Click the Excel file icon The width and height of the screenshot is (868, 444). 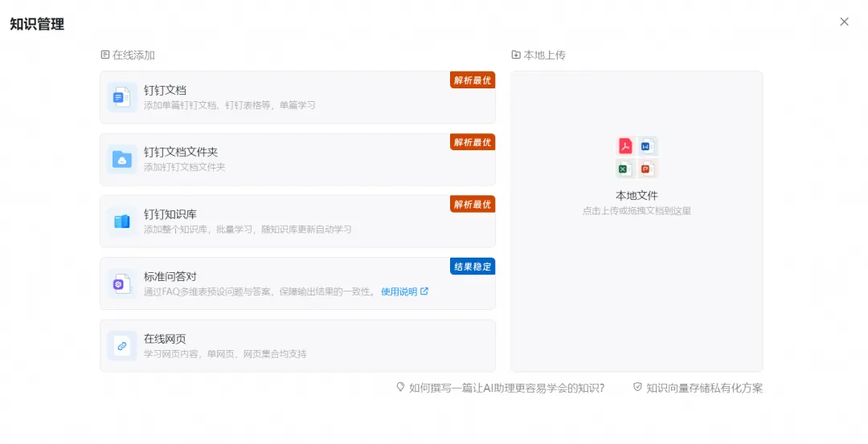coord(625,168)
